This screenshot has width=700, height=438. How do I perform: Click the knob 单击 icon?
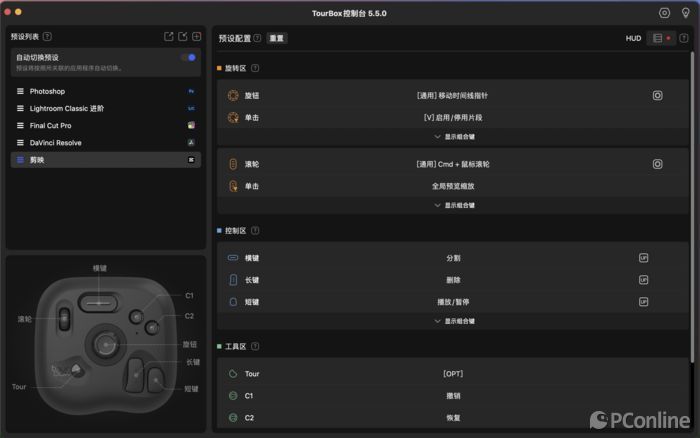click(233, 117)
